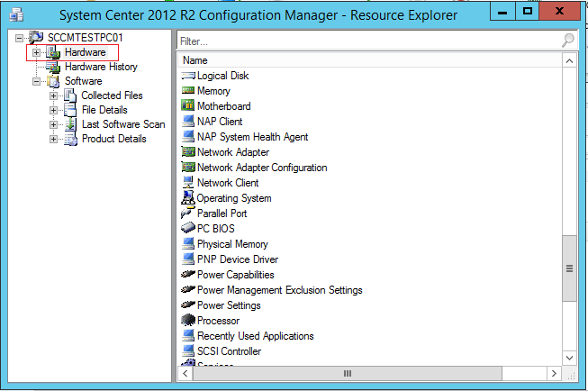Image resolution: width=588 pixels, height=391 pixels.
Task: Click the Software folder icon
Action: [x=53, y=81]
